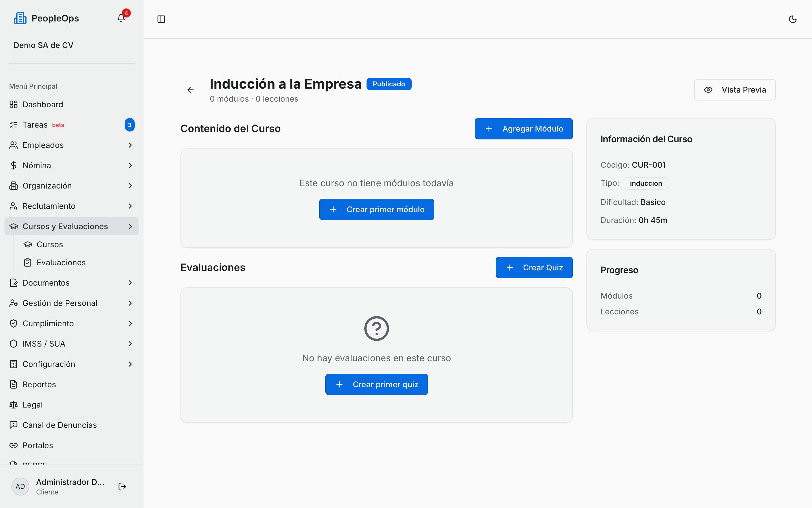Open Legal menu item
812x508 pixels.
point(72,405)
